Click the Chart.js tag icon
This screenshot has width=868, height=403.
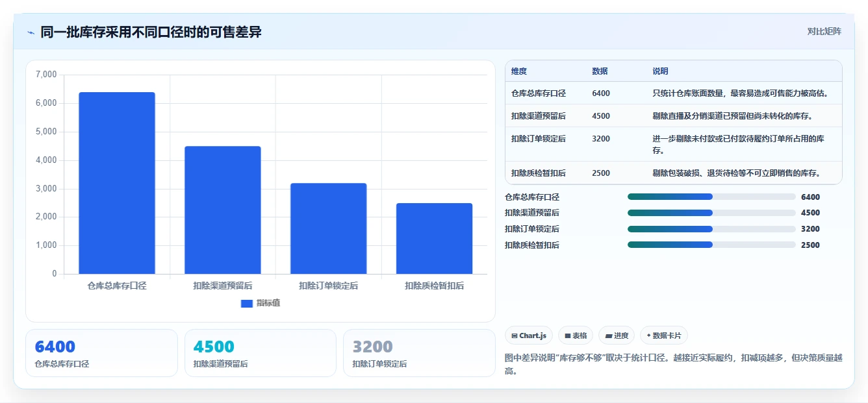[x=515, y=336]
